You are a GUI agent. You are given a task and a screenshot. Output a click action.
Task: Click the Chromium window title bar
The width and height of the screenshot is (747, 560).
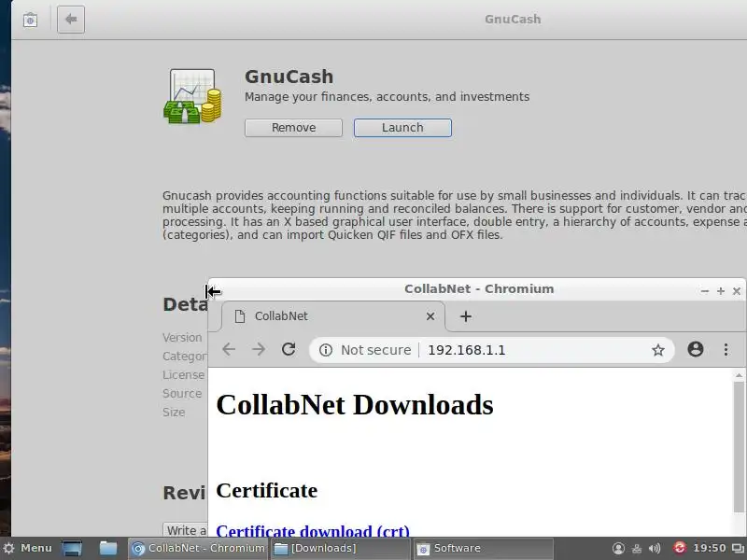coord(479,289)
